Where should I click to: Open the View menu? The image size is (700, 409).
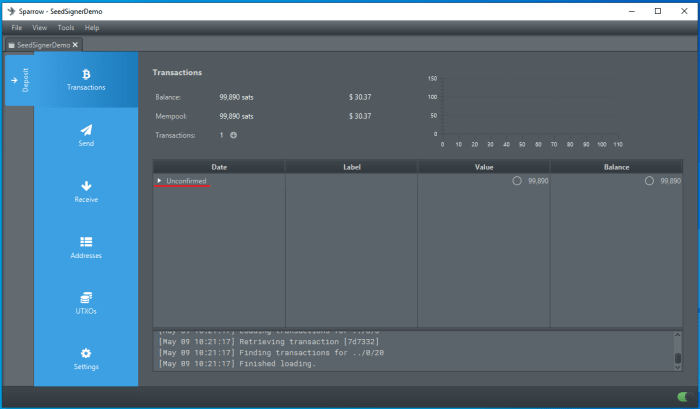[x=40, y=28]
